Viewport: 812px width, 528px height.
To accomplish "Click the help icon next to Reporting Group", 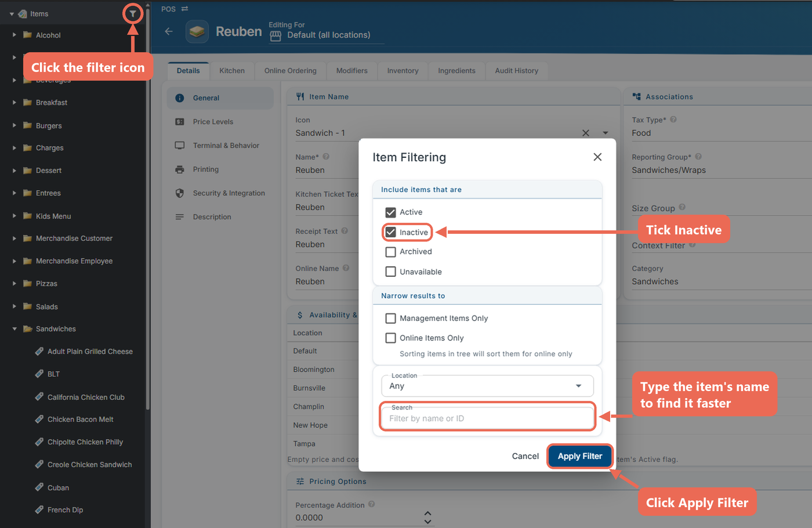I will click(698, 157).
